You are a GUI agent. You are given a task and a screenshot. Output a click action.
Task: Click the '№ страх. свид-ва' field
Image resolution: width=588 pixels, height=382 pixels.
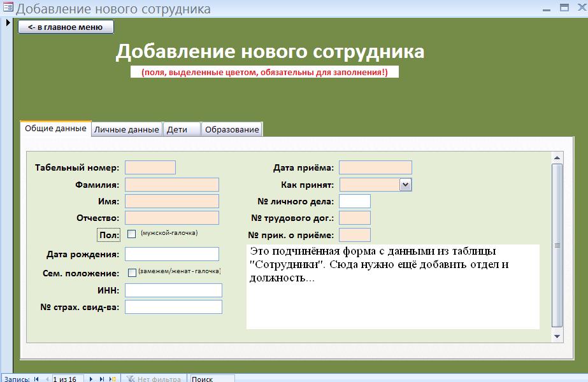[x=173, y=307]
